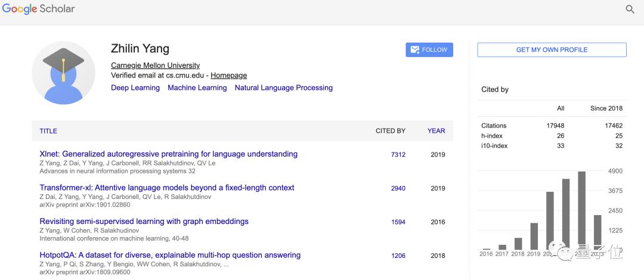Screen dimensions: 644x280
Task: Open the XLNet paper title
Action: 168,154
